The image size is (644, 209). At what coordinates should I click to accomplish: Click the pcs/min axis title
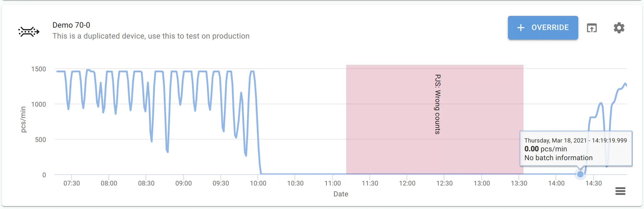[x=23, y=119]
